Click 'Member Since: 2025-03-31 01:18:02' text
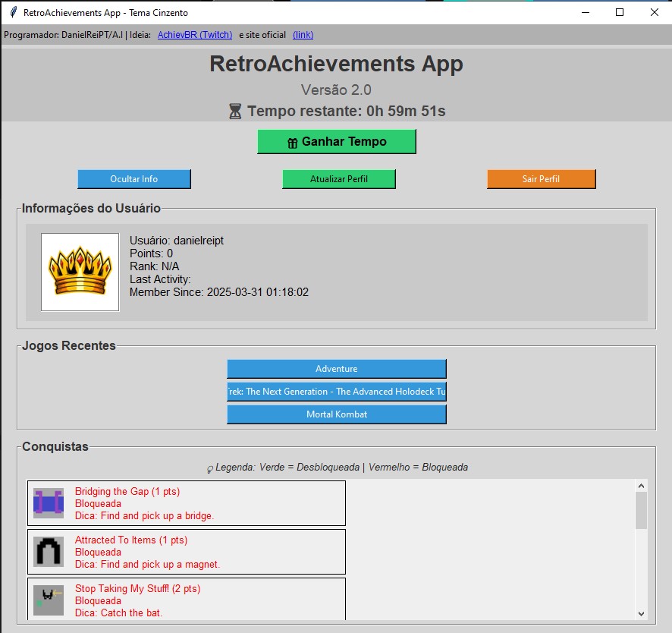The image size is (672, 633). [x=219, y=292]
